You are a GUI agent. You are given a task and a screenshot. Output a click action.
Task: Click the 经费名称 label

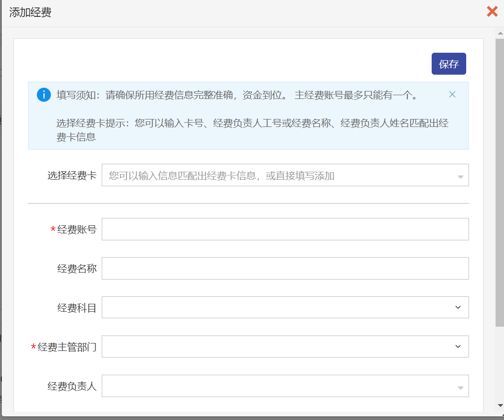pos(77,269)
